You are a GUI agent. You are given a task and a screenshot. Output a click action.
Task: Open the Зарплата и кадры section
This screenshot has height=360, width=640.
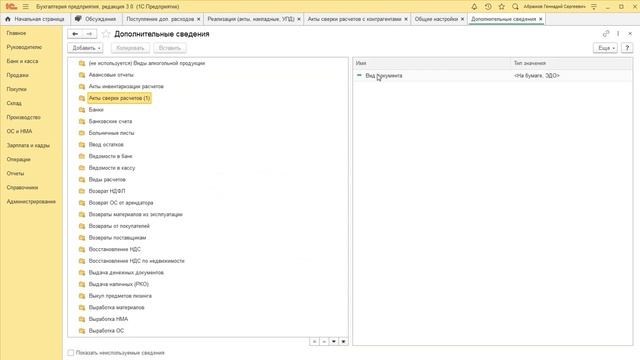pyautogui.click(x=28, y=145)
